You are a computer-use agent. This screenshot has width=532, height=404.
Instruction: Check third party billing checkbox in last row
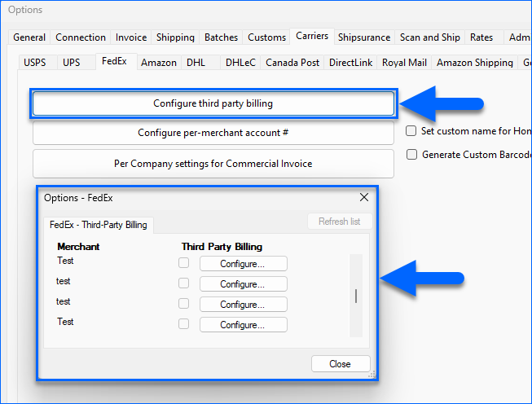coord(183,324)
